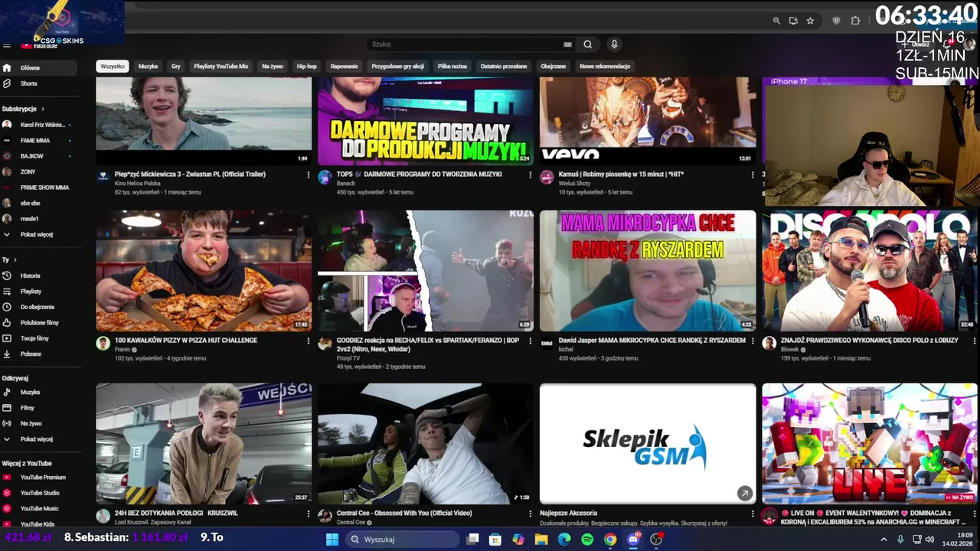Bookmark this page with star icon
This screenshot has width=980, height=551.
(x=810, y=21)
